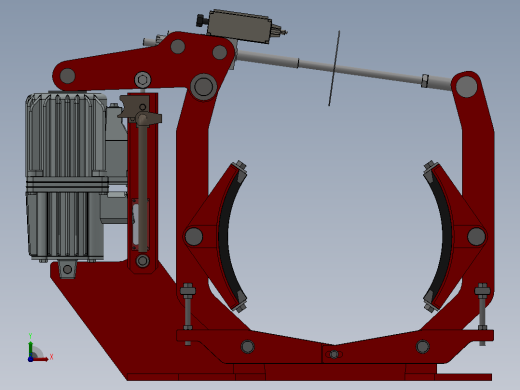Select the left black brake lining

[x=228, y=237]
